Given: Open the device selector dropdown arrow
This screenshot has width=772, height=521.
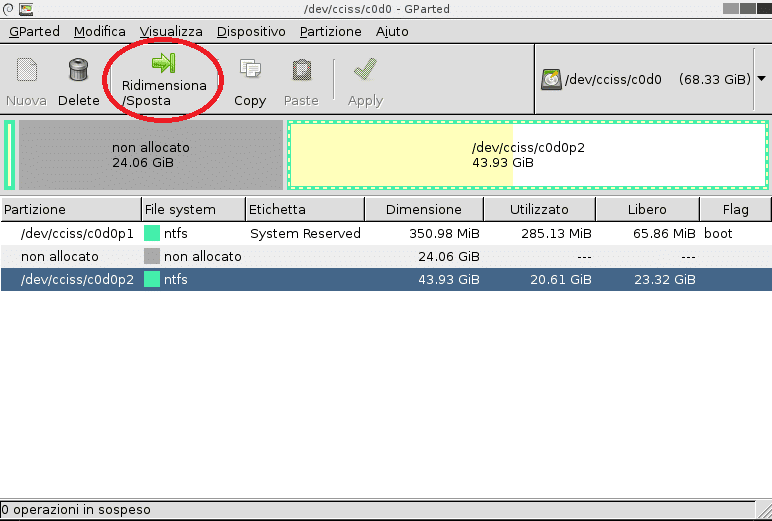Looking at the screenshot, I should pos(761,79).
